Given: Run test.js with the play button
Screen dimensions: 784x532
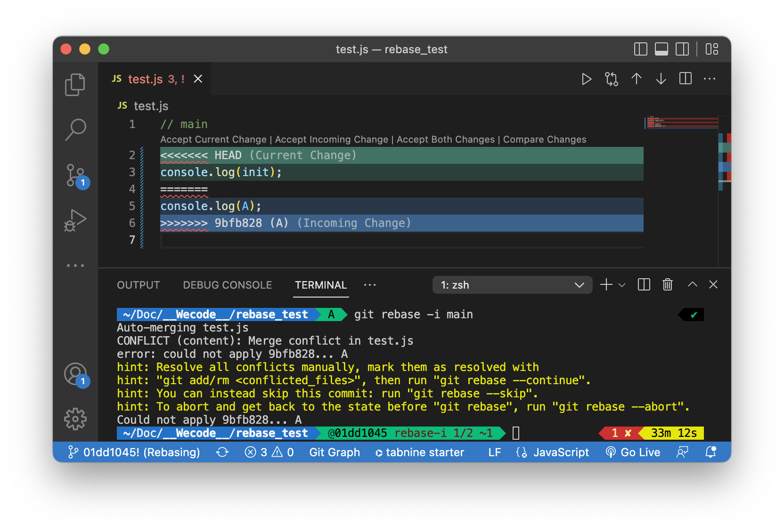Looking at the screenshot, I should pos(586,79).
